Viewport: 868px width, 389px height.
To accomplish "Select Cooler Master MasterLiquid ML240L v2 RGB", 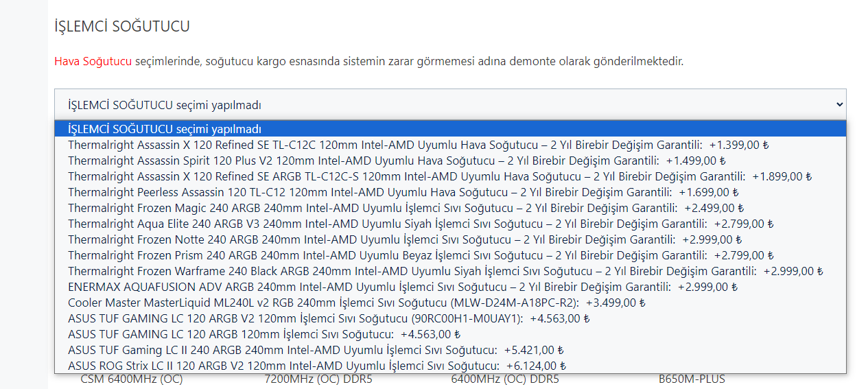I will (x=357, y=303).
